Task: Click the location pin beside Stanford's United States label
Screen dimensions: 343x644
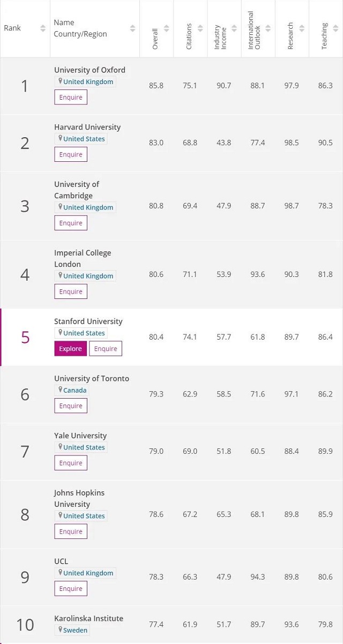Action: 61,333
